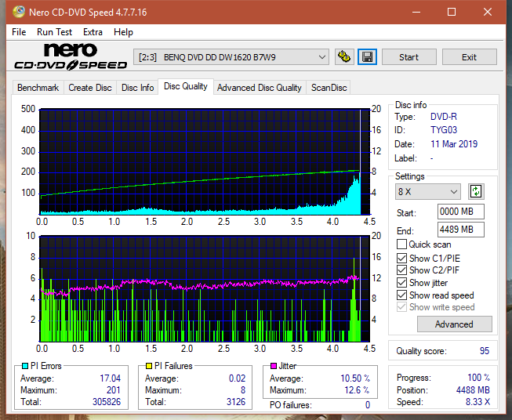Viewport: 512px width, 420px height.
Task: Click the PO failures value 0
Action: point(368,405)
